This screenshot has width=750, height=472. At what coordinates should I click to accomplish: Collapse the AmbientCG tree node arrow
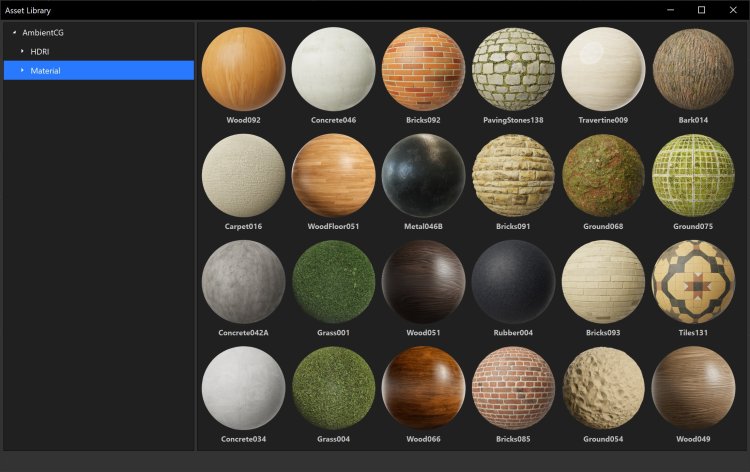[14, 33]
